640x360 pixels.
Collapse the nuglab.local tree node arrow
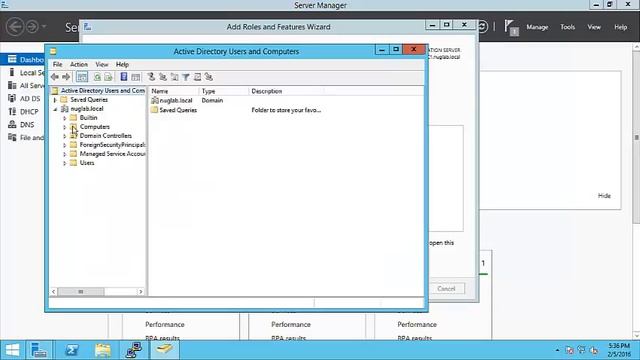55,109
